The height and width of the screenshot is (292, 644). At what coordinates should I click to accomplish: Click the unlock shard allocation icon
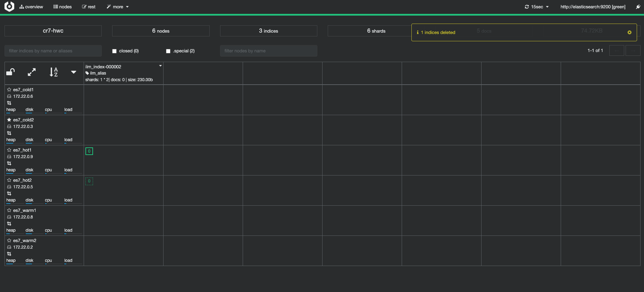click(10, 72)
